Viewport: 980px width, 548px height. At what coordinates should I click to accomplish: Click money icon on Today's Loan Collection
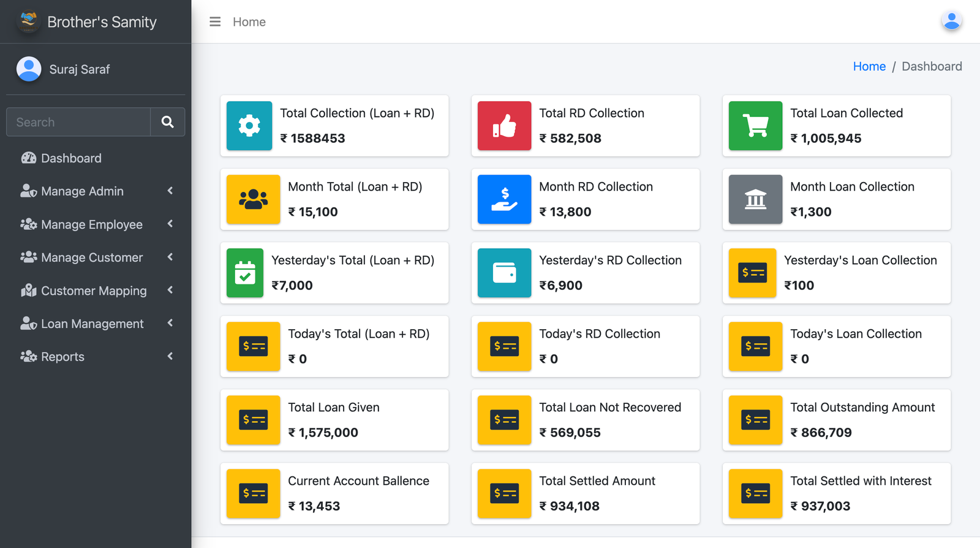click(x=756, y=346)
